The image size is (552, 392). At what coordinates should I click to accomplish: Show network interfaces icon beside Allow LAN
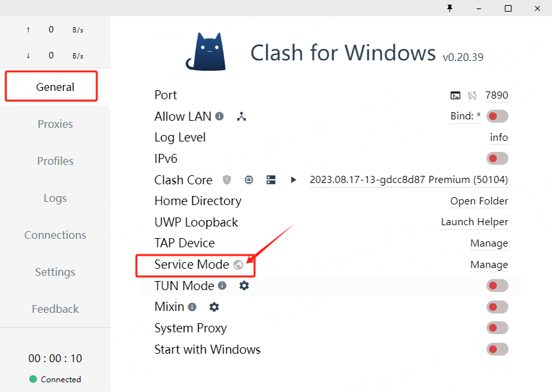click(242, 117)
